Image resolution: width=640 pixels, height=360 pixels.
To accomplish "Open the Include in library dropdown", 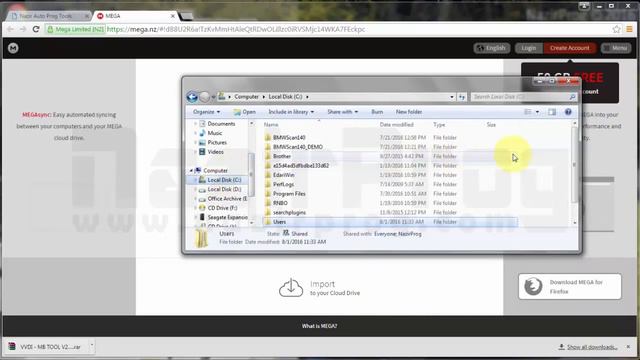I will [x=291, y=112].
